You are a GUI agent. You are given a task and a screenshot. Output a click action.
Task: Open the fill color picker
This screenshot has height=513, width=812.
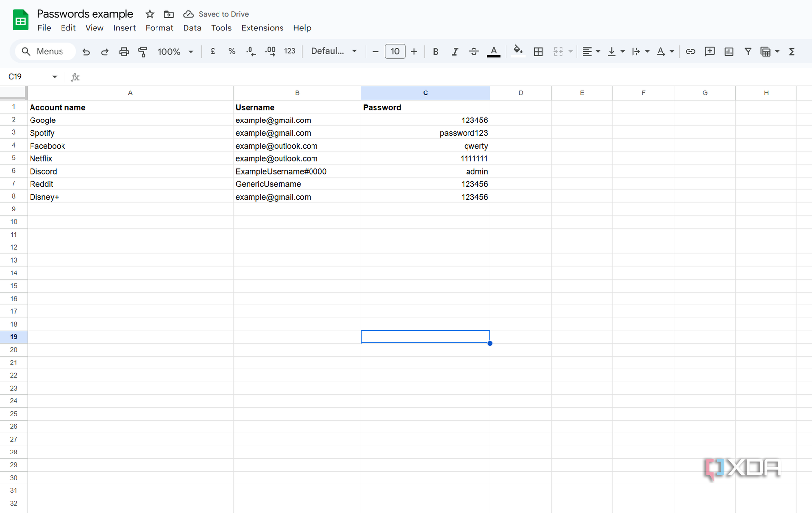[518, 51]
